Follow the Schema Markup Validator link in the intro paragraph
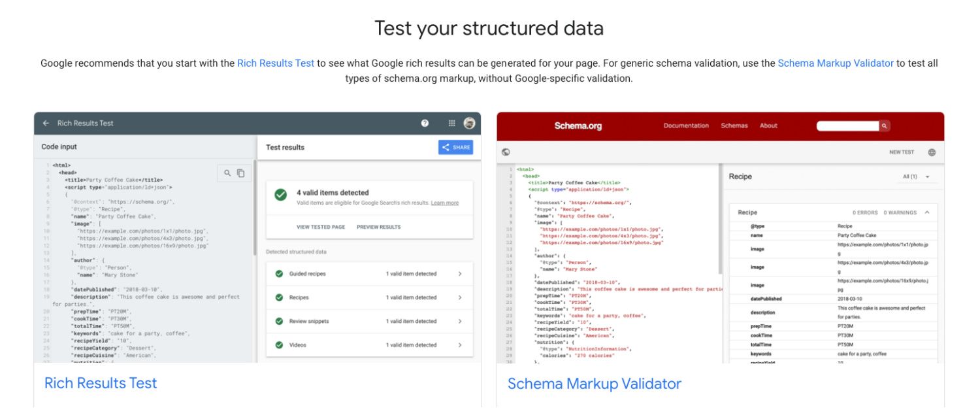The width and height of the screenshot is (980, 419). click(836, 63)
